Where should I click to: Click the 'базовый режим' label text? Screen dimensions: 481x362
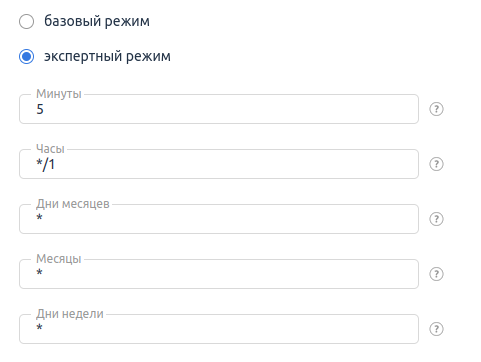[97, 21]
